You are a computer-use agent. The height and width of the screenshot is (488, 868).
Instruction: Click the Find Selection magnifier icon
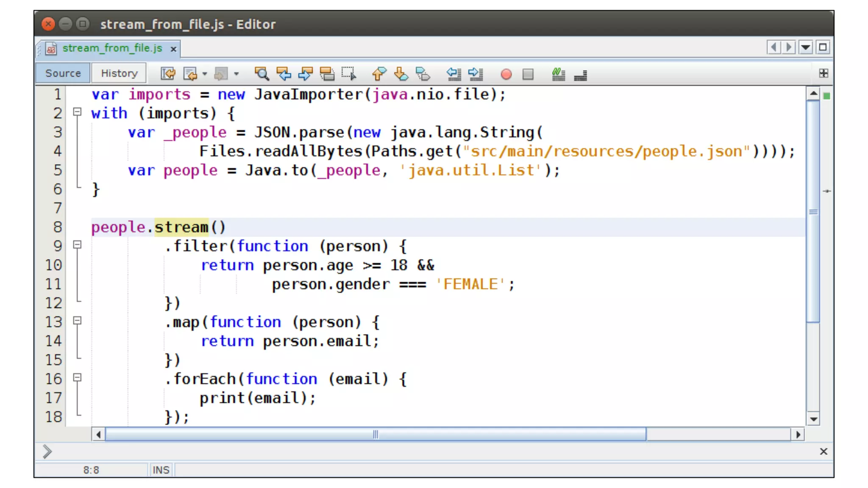pyautogui.click(x=261, y=74)
